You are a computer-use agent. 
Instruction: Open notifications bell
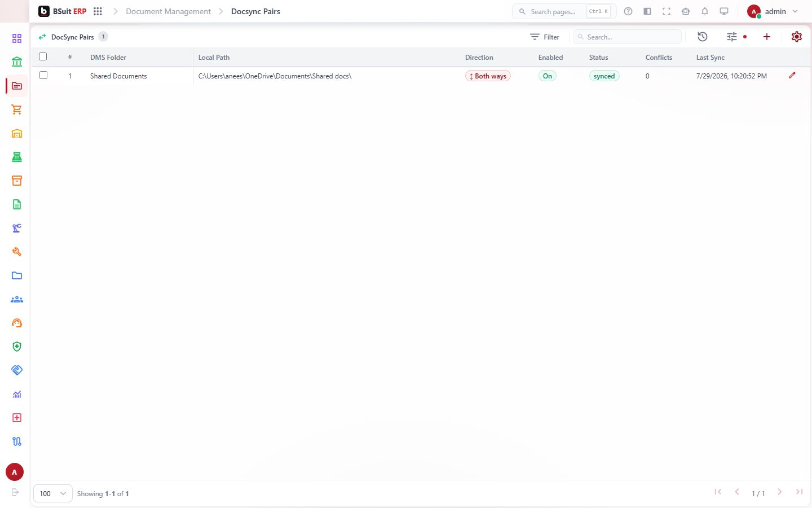[x=705, y=11]
